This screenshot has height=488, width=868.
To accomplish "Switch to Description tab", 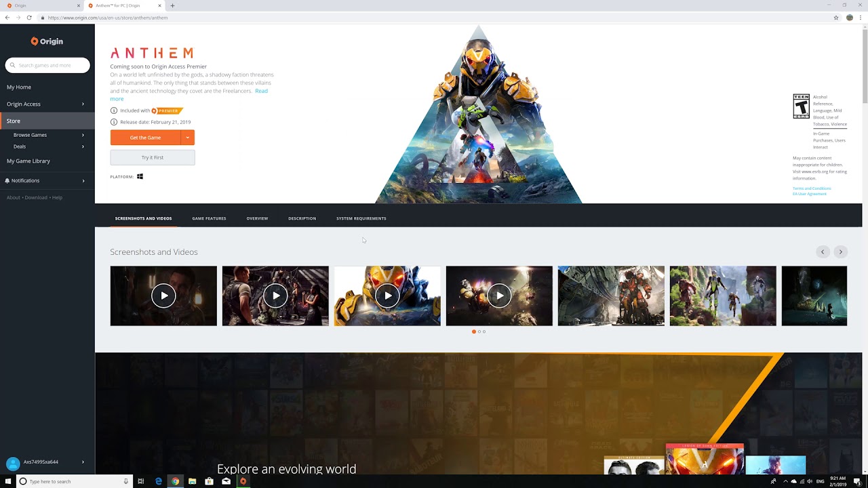I will (x=302, y=218).
